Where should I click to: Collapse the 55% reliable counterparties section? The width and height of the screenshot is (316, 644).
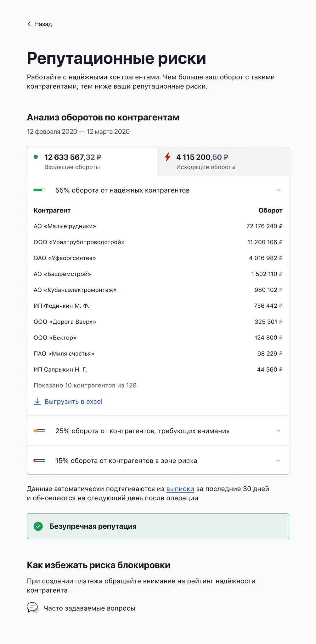click(x=278, y=190)
